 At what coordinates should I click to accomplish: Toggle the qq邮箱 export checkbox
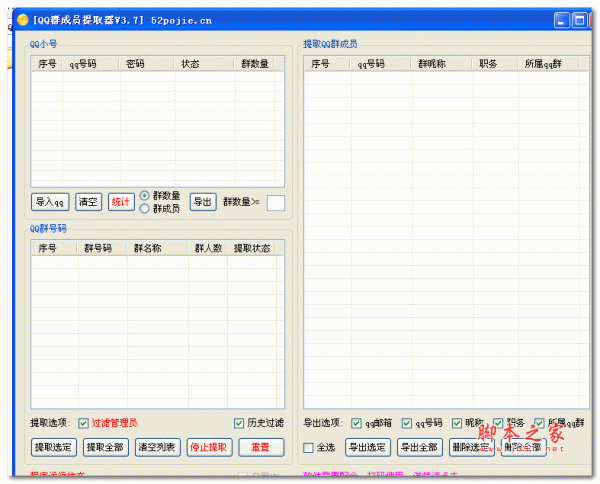[x=356, y=423]
